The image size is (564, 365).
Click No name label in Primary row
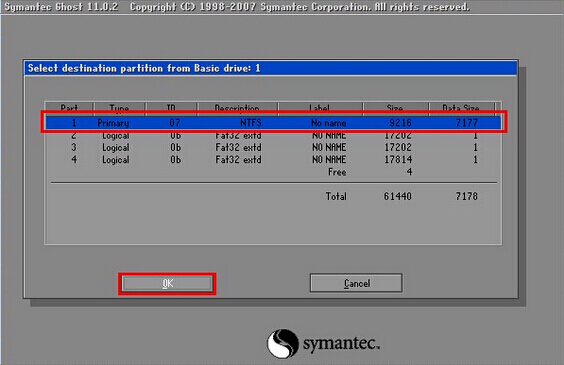329,123
